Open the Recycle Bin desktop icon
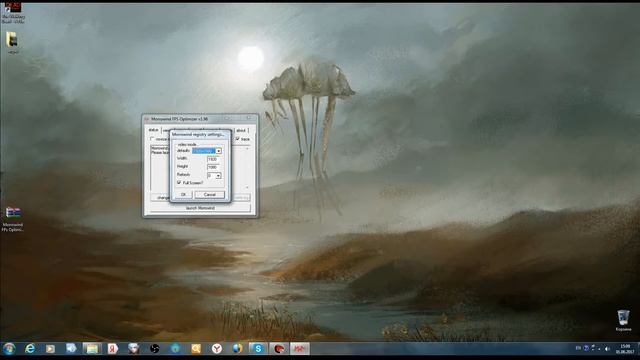This screenshot has height=360, width=640. pos(623,320)
